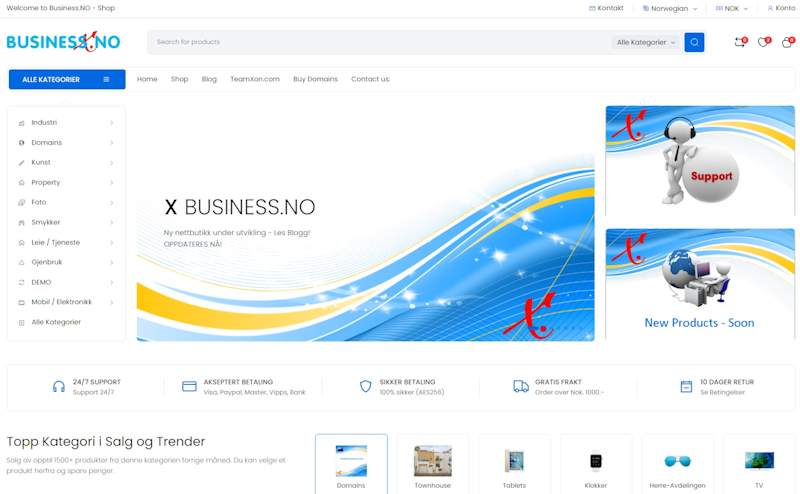
Task: Expand the Property submenu chevron
Action: click(111, 183)
